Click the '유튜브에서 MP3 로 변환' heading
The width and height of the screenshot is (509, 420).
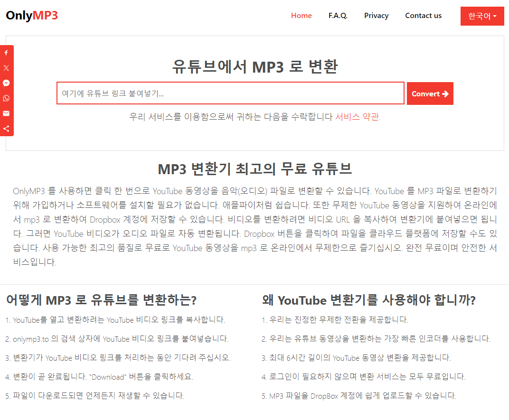click(x=254, y=66)
